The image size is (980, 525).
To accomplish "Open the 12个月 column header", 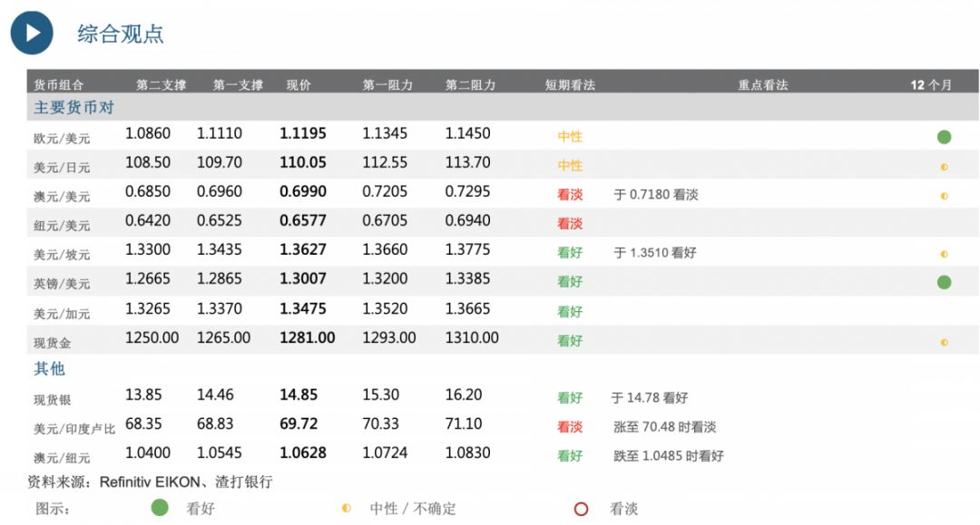I will point(932,84).
